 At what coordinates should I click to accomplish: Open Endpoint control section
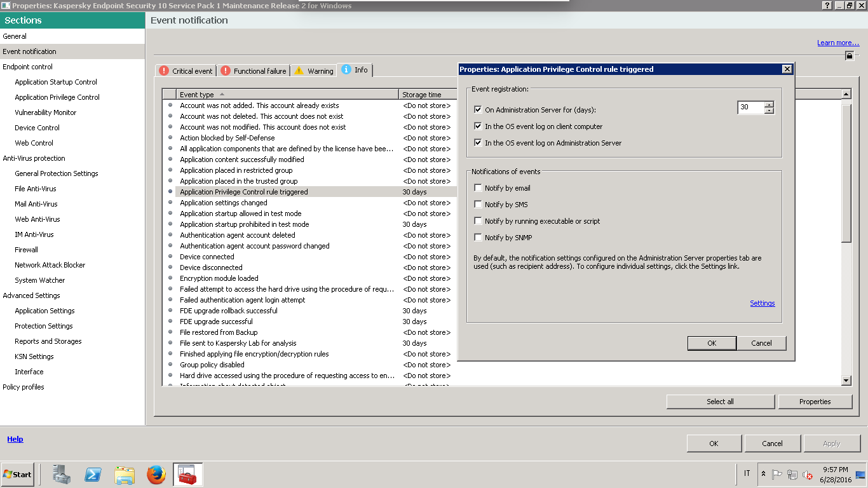[x=72, y=67]
